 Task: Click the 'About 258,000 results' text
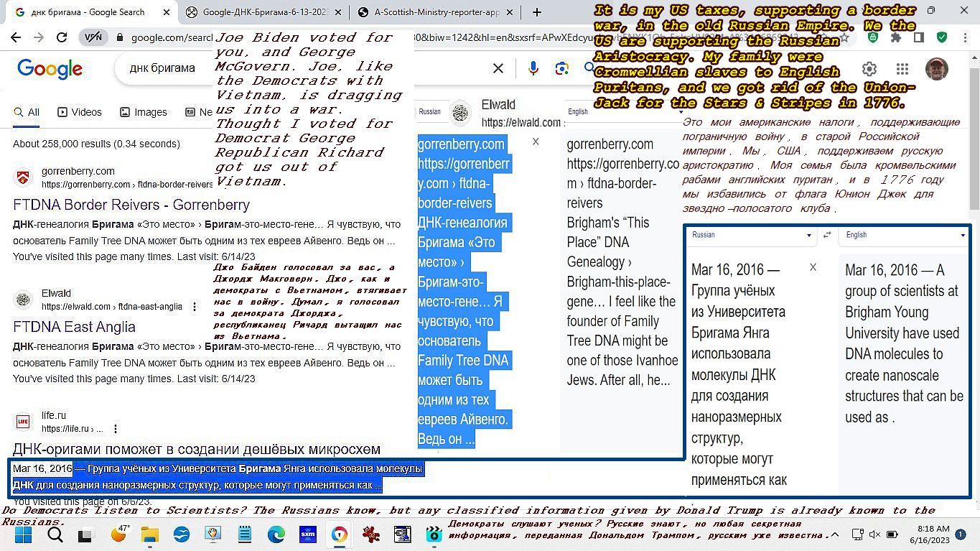96,144
